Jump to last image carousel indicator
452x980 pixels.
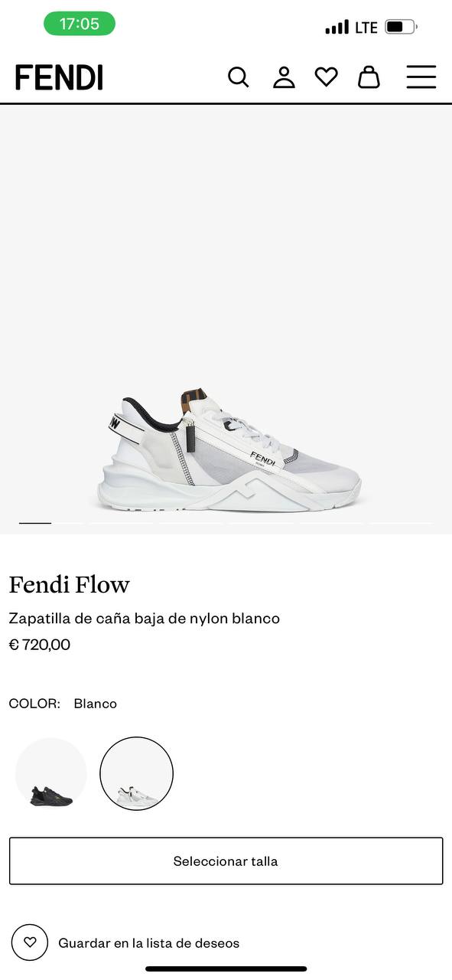click(402, 523)
